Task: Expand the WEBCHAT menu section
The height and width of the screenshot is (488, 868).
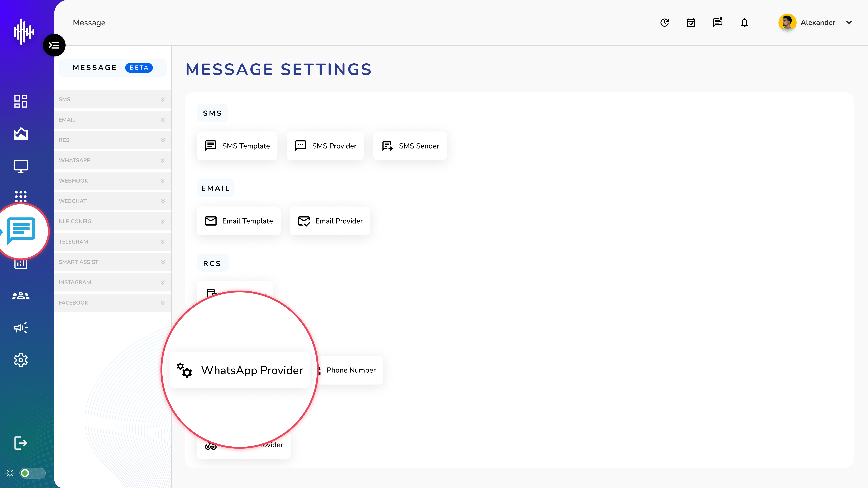Action: pos(113,201)
